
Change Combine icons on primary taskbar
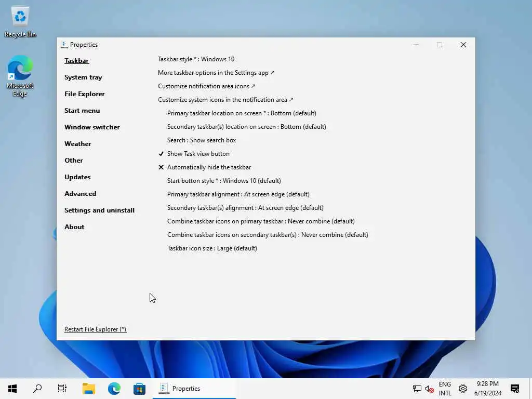[261, 221]
